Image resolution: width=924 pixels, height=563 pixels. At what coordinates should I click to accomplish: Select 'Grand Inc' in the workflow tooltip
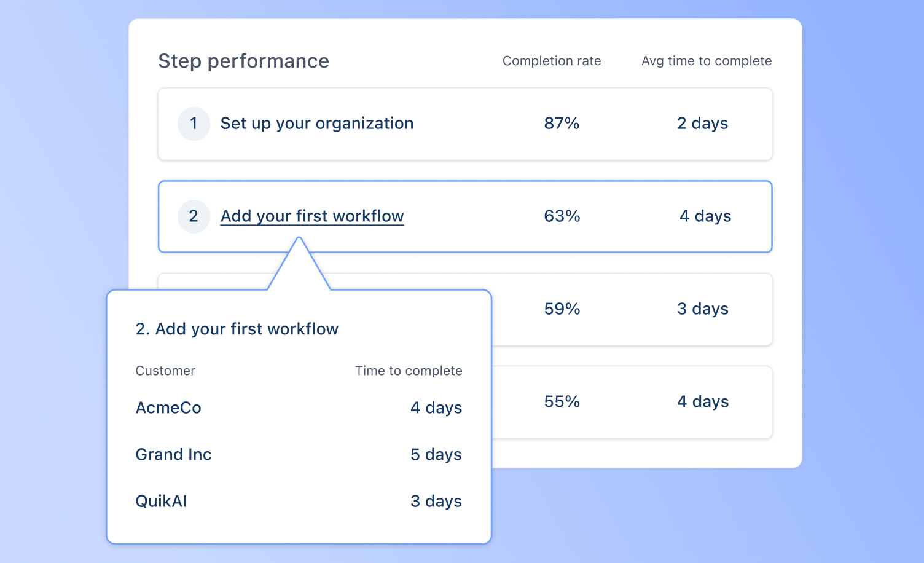point(174,455)
